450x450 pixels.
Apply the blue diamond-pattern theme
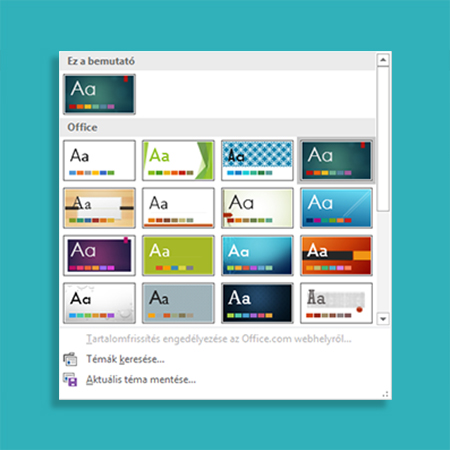point(257,160)
